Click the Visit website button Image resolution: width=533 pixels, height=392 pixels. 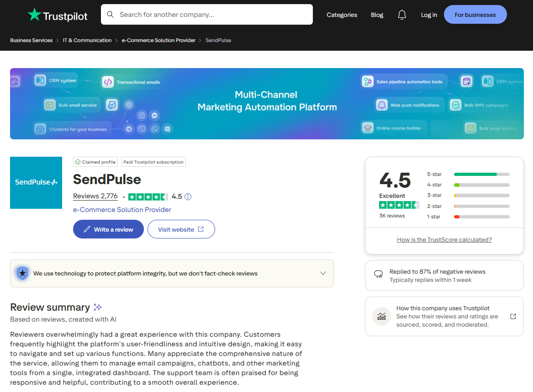pos(181,229)
